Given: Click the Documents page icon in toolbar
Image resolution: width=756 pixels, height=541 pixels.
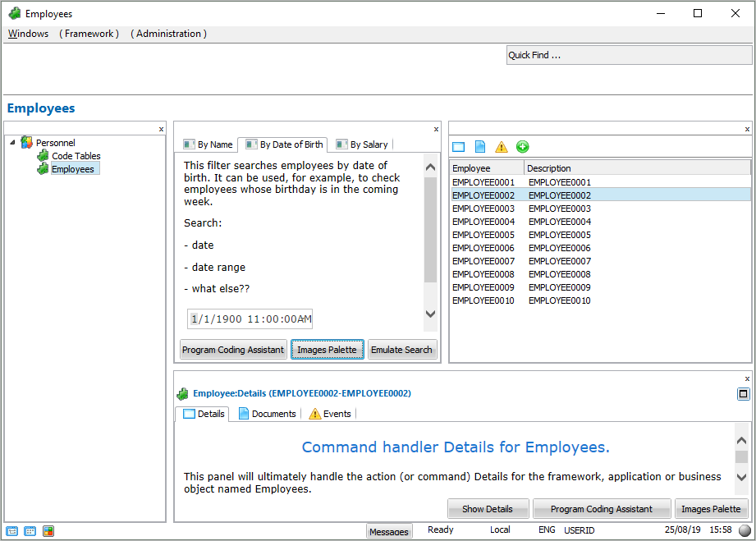Looking at the screenshot, I should tap(480, 147).
